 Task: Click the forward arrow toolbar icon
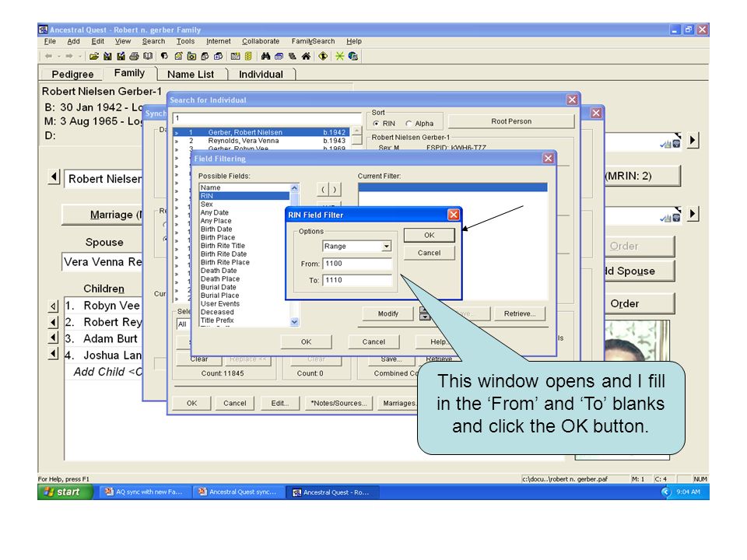tap(69, 56)
